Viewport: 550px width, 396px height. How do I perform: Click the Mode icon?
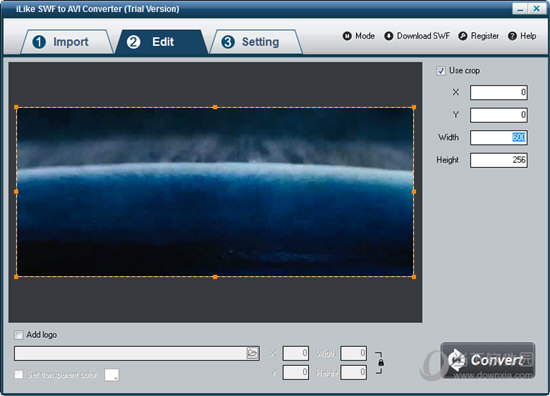pyautogui.click(x=347, y=36)
